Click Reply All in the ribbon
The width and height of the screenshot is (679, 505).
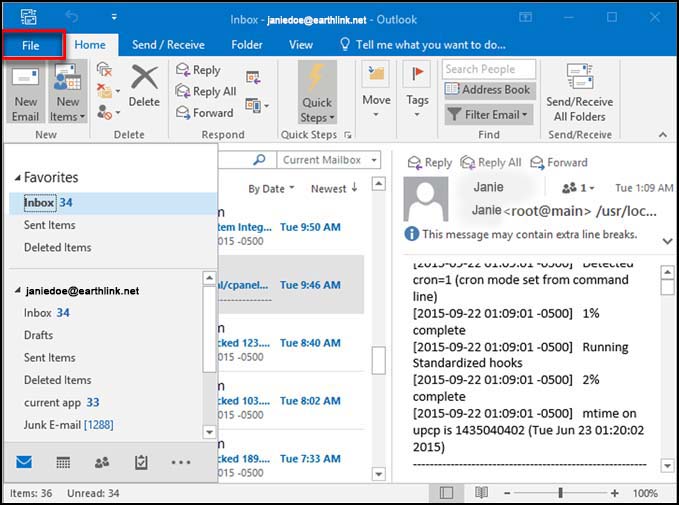[x=206, y=91]
